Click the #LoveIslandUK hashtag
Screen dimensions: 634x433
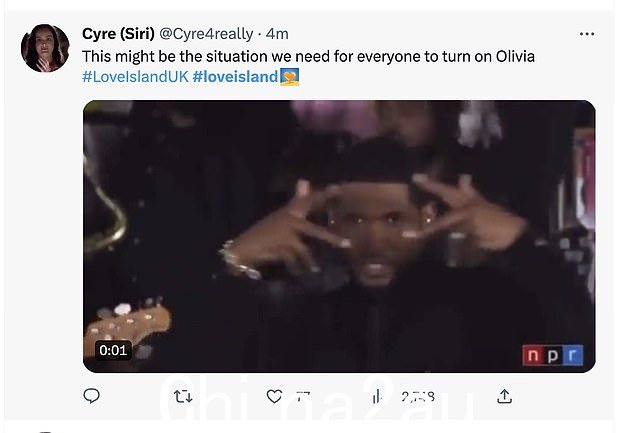click(x=135, y=76)
